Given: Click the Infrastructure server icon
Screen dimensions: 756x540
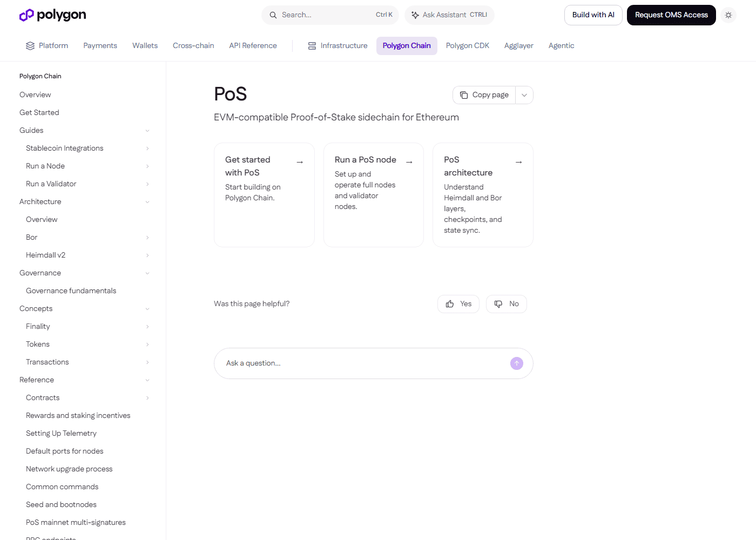Looking at the screenshot, I should pyautogui.click(x=312, y=46).
